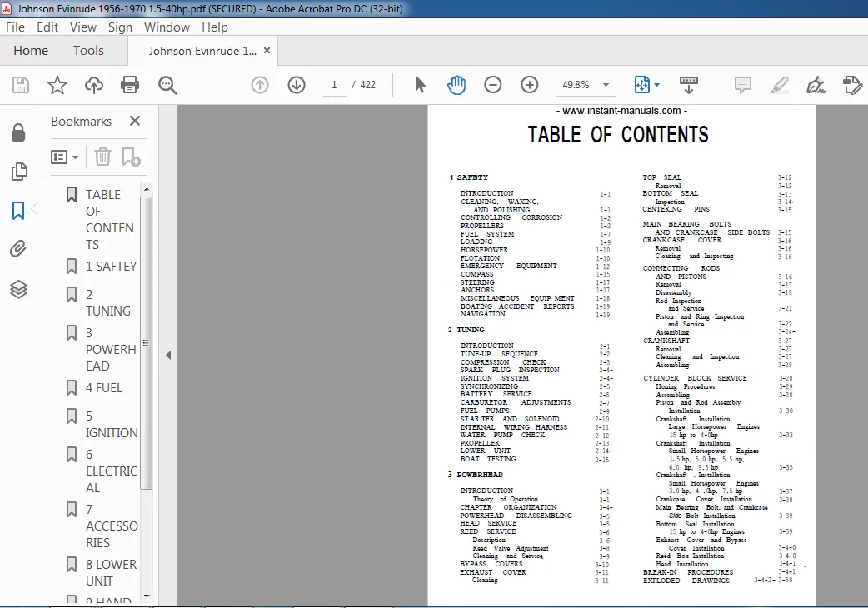This screenshot has width=868, height=608.
Task: Select the Highlight text tool
Action: [x=780, y=85]
